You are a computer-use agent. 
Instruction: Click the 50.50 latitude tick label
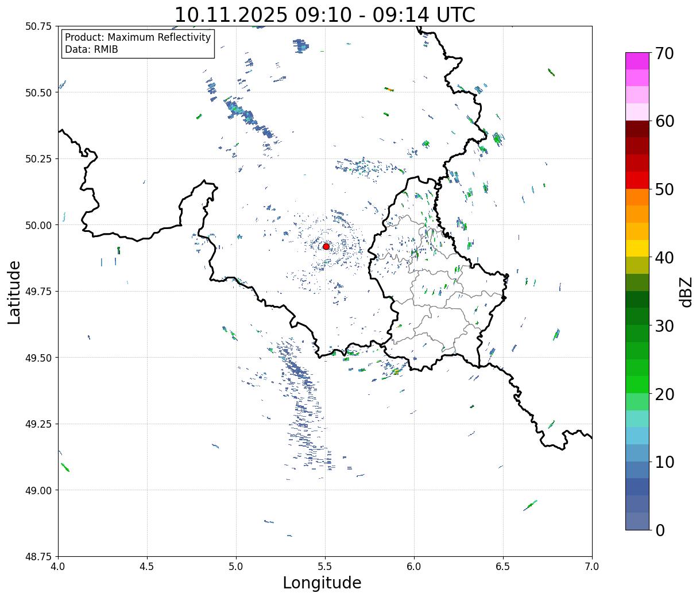(x=38, y=92)
